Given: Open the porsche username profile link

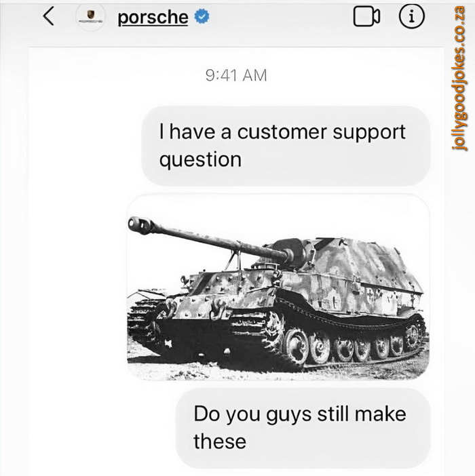Looking at the screenshot, I should 153,18.
